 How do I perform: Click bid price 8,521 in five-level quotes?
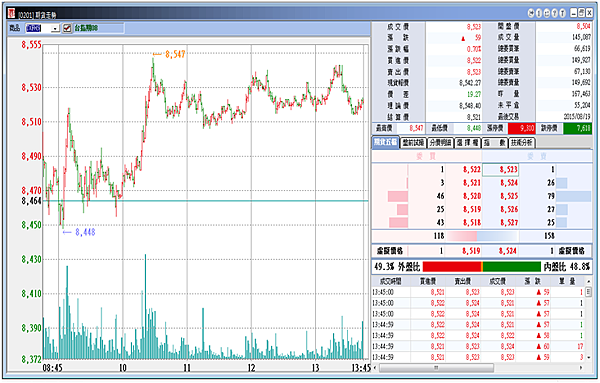point(472,183)
